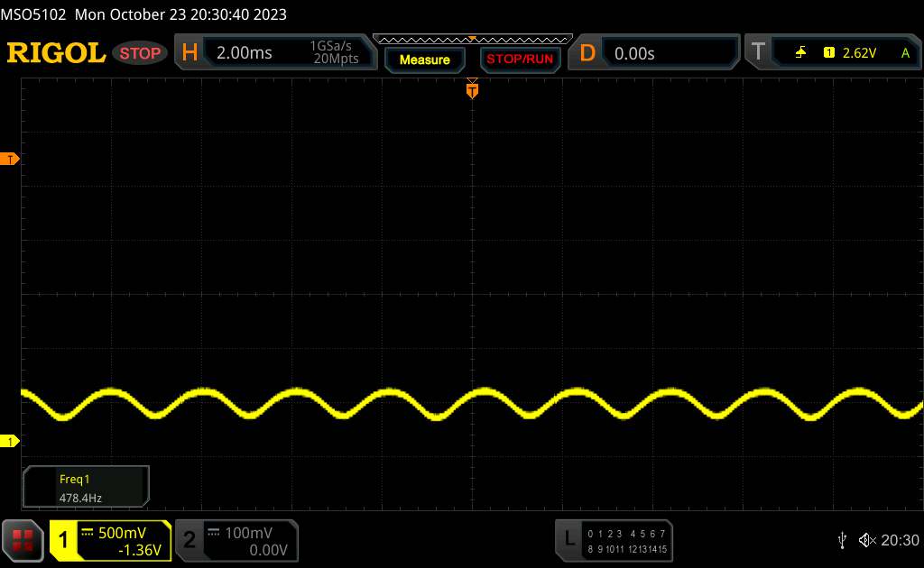Screen dimensions: 924x568
Task: Click the MSO5102 date and time header
Action: coord(143,14)
